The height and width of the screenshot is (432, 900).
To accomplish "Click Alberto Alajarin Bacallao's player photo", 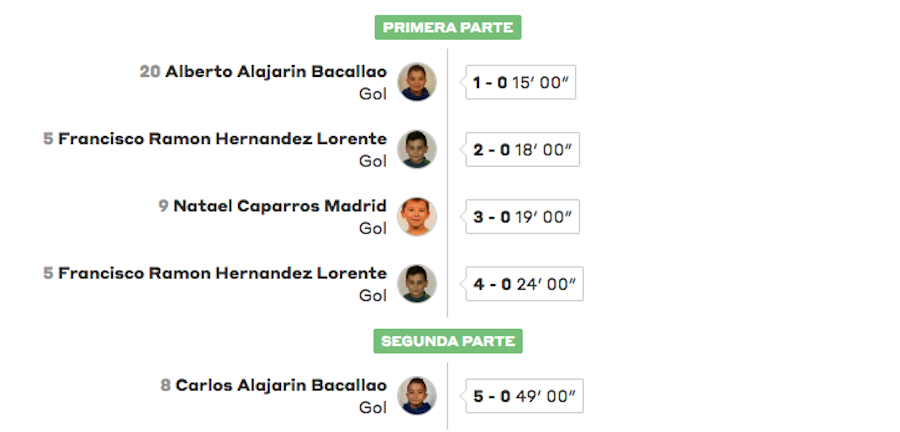I will coord(417,82).
